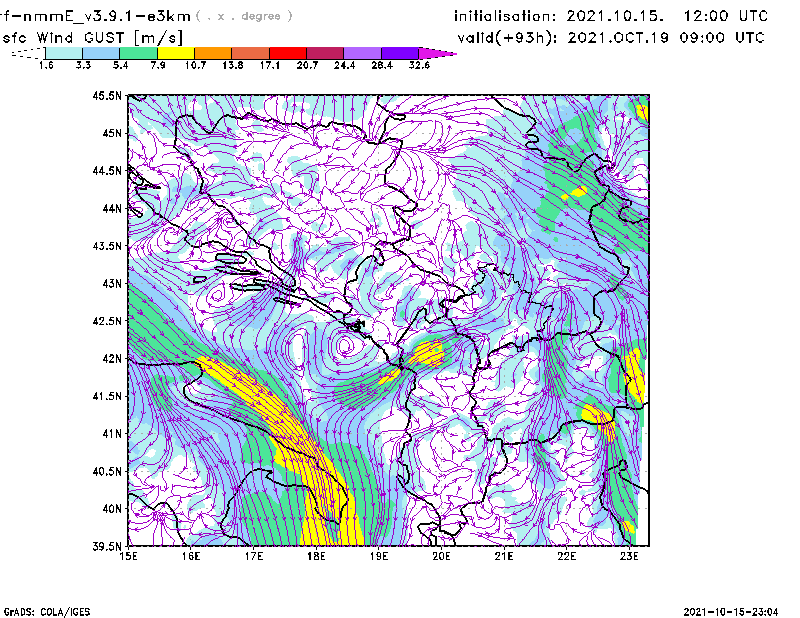Screen dimensions: 800x618
Task: Select the latitude label '42N'
Action: coord(112,358)
